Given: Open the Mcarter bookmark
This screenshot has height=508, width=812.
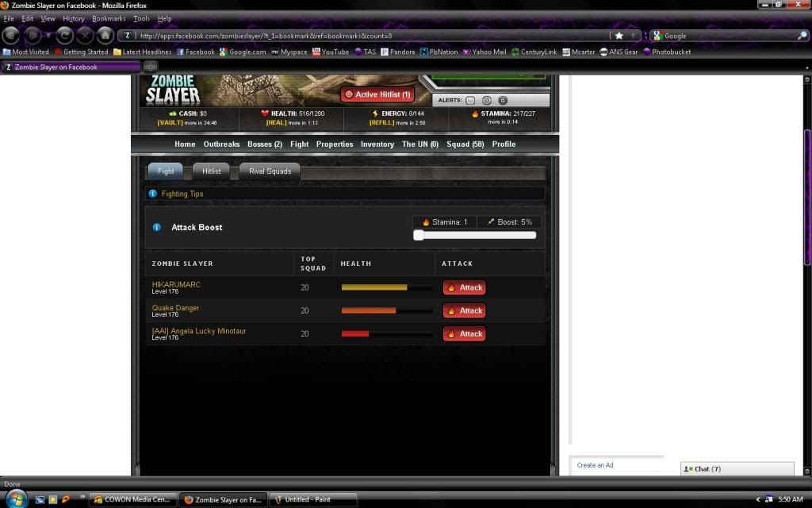Looking at the screenshot, I should pyautogui.click(x=578, y=52).
